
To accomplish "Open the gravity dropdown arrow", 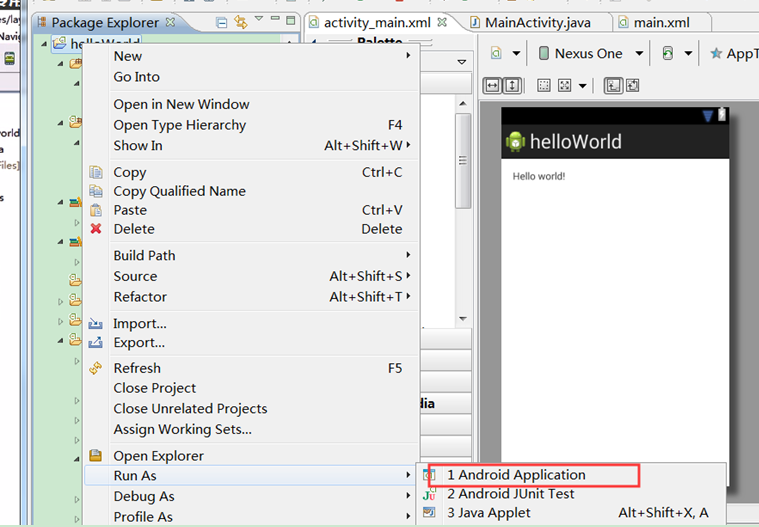I will point(583,86).
